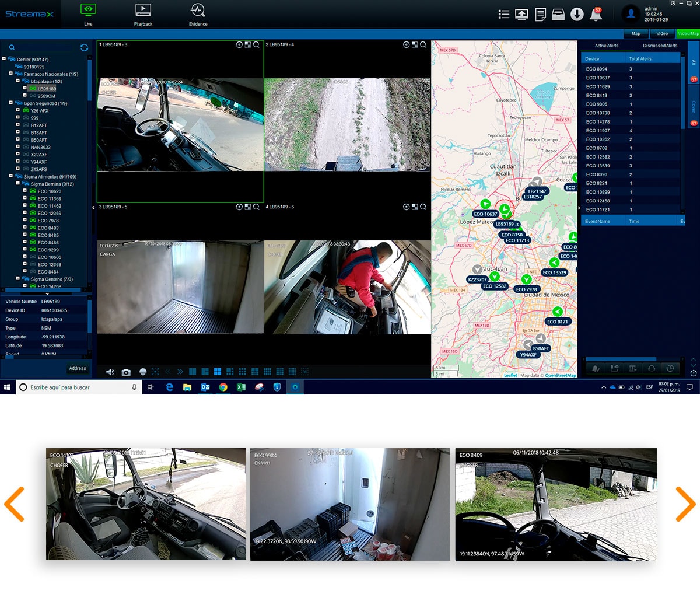Screen dimensions: 700x615
Task: Click the Address button
Action: (x=78, y=368)
